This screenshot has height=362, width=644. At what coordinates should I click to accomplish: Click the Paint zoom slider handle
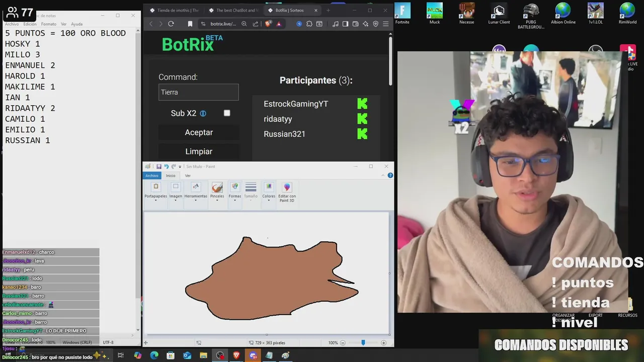363,342
